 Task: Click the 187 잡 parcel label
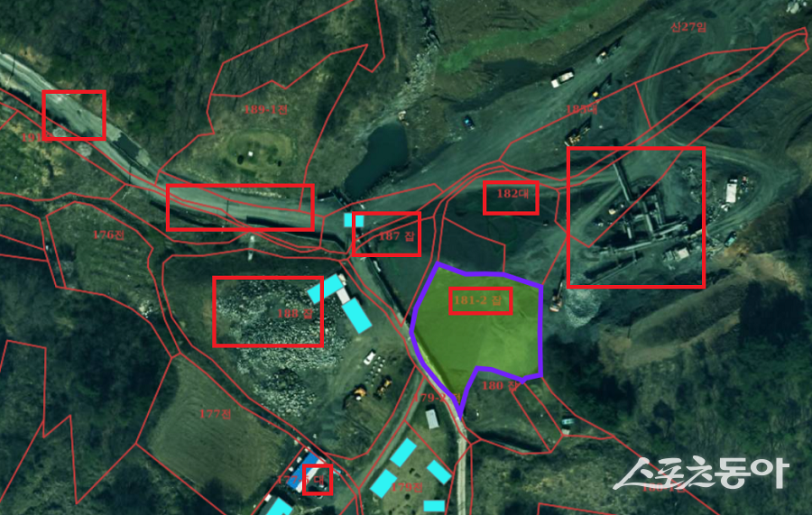coord(397,236)
